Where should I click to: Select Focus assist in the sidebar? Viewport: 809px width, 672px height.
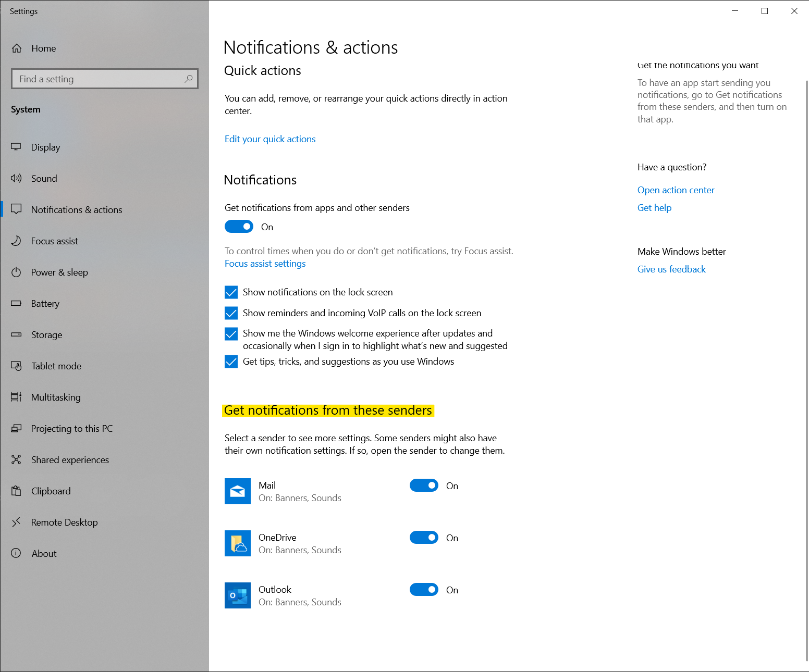click(55, 241)
